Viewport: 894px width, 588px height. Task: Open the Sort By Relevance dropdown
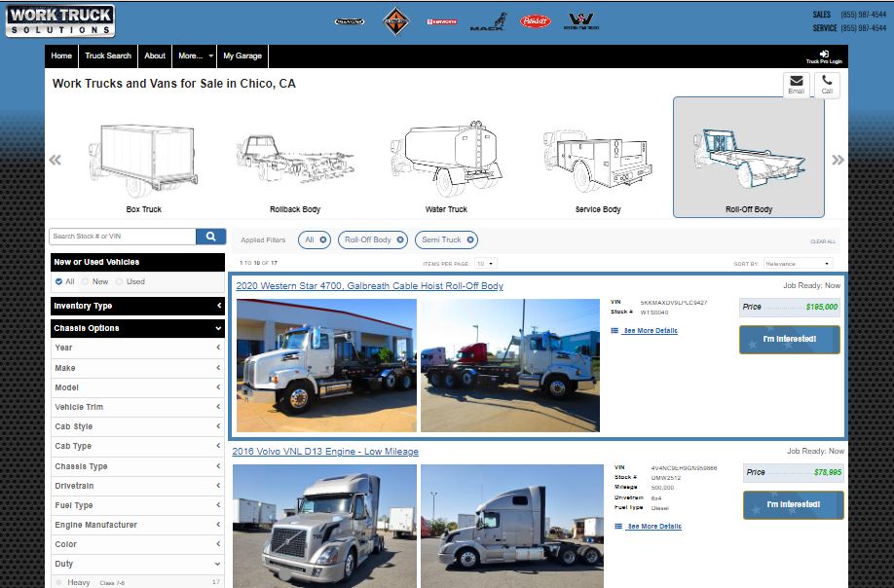(798, 264)
